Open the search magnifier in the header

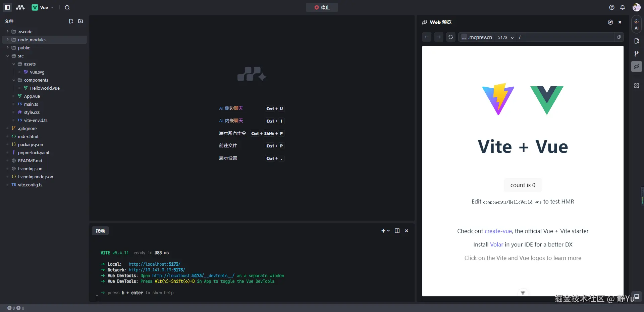(x=67, y=7)
